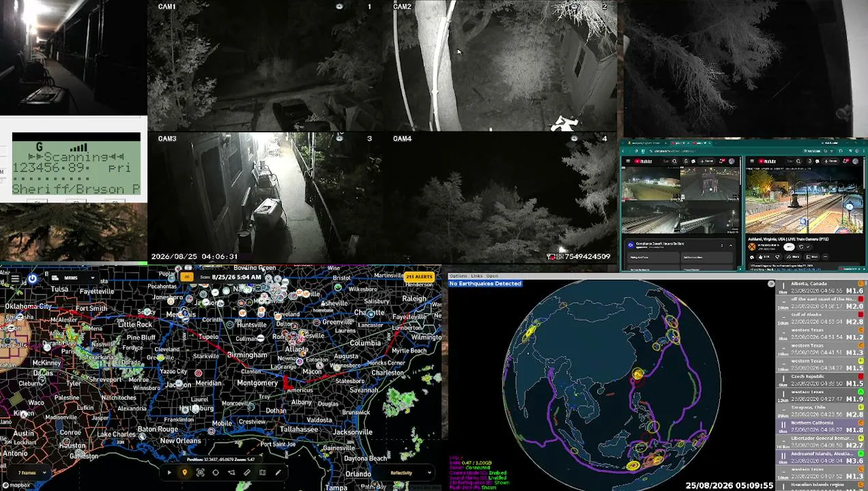Image resolution: width=868 pixels, height=491 pixels.
Task: Click the Create button in right YouTube pane
Action: pos(831,161)
